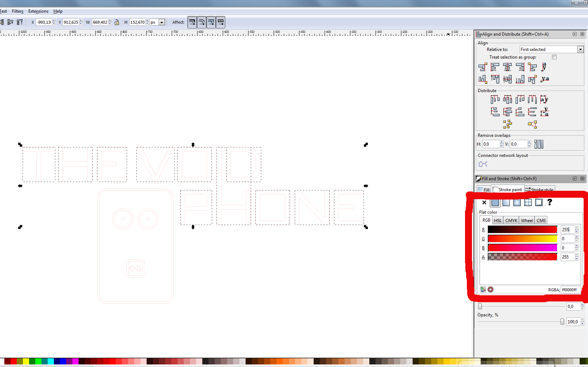Increase the H remove-overlaps stepper
This screenshot has height=367, width=588.
click(x=502, y=142)
